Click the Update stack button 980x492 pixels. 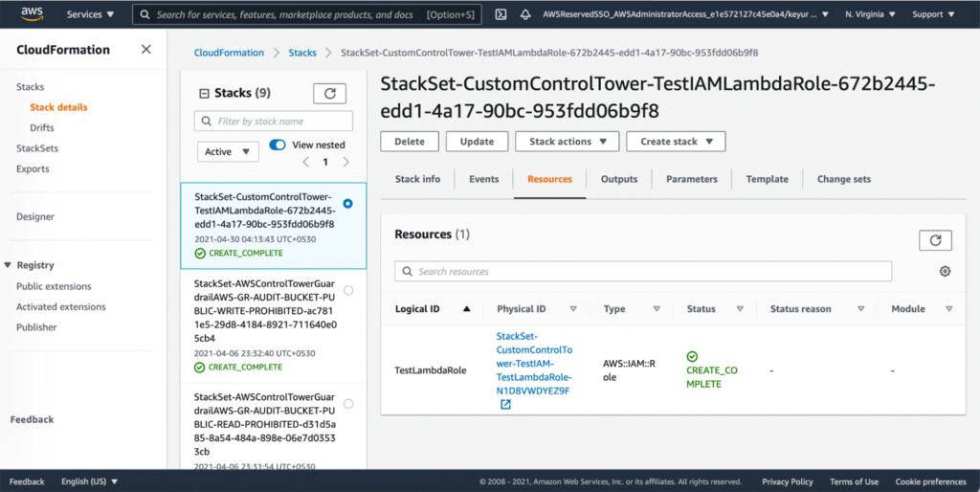(x=477, y=142)
